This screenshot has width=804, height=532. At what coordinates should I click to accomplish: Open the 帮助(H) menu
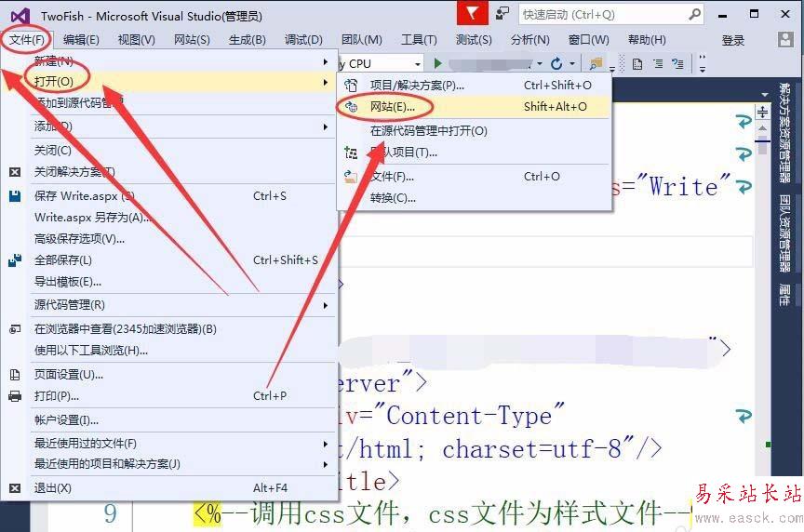tap(647, 39)
